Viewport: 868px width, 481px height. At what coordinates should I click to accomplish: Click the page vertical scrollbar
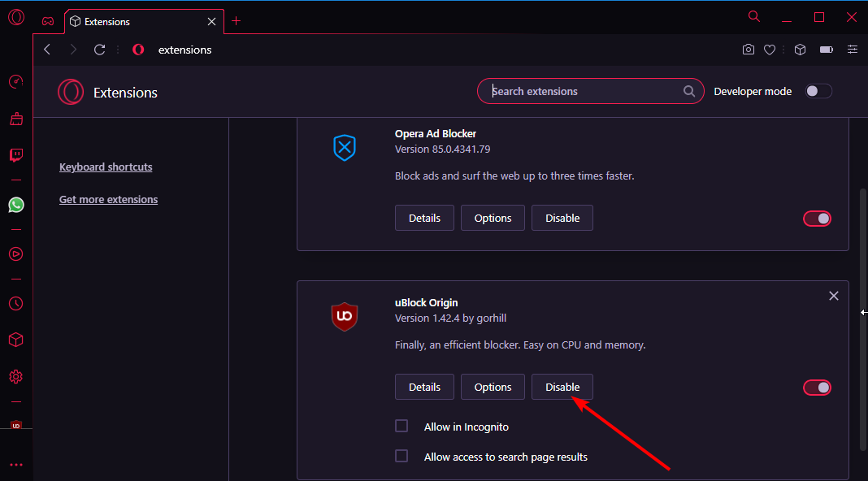point(863,319)
